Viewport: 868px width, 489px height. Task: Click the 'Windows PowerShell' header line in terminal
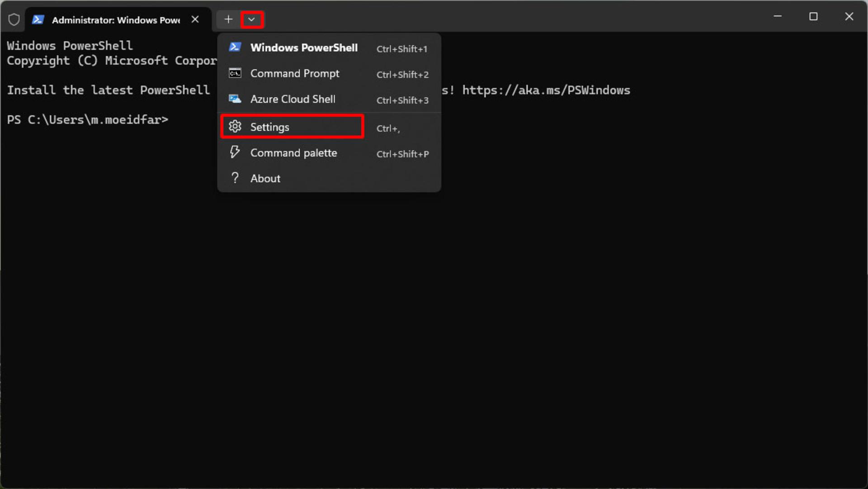click(70, 46)
